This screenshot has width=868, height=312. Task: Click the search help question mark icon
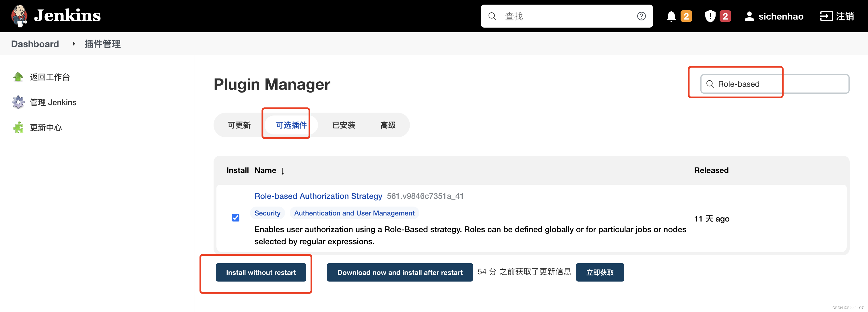pos(641,16)
